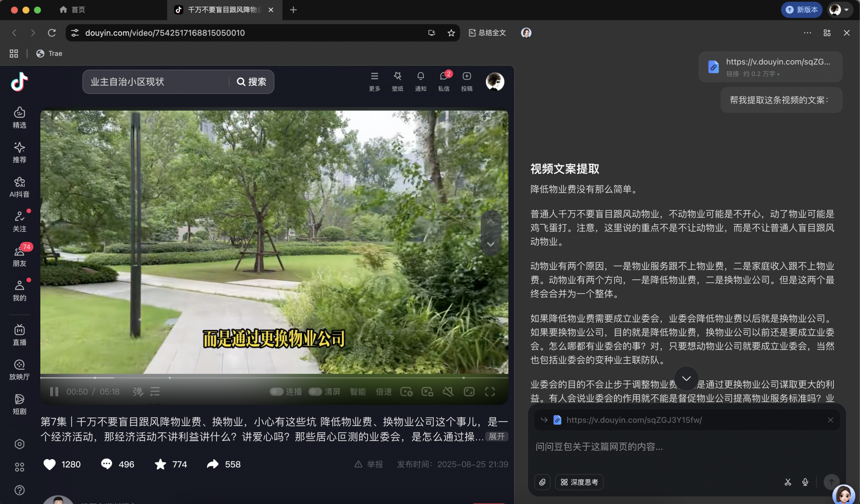Open AI抖音 in the sidebar
This screenshot has width=860, height=504.
tap(19, 186)
